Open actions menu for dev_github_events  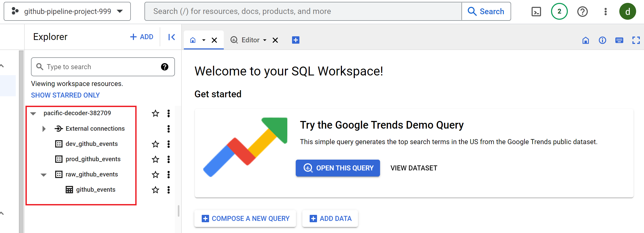coord(169,144)
